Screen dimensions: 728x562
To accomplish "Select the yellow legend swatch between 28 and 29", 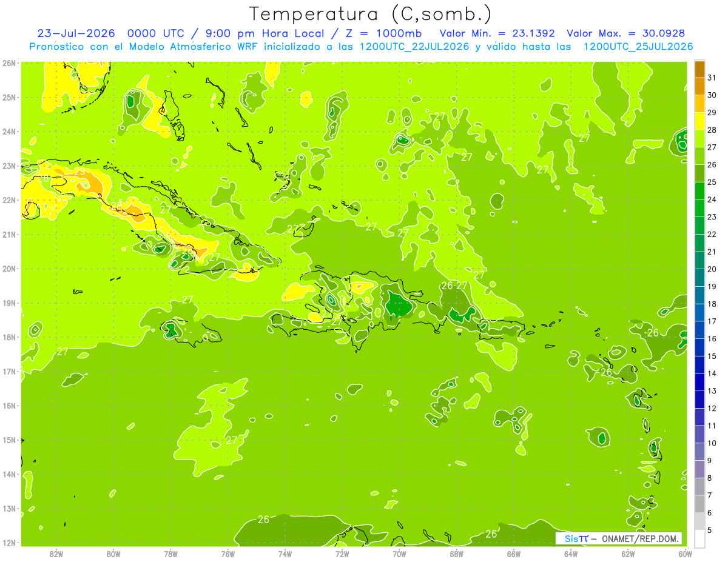I will 699,121.
